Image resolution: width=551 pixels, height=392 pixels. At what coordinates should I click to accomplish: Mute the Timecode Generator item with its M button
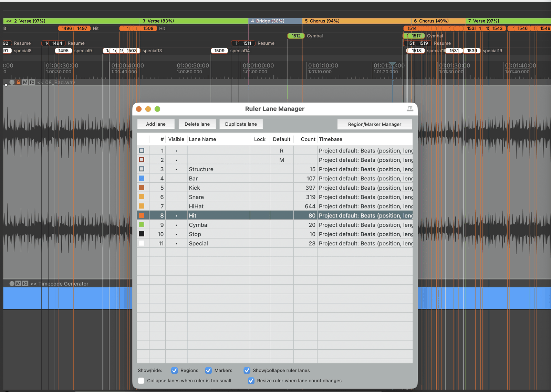pyautogui.click(x=18, y=284)
